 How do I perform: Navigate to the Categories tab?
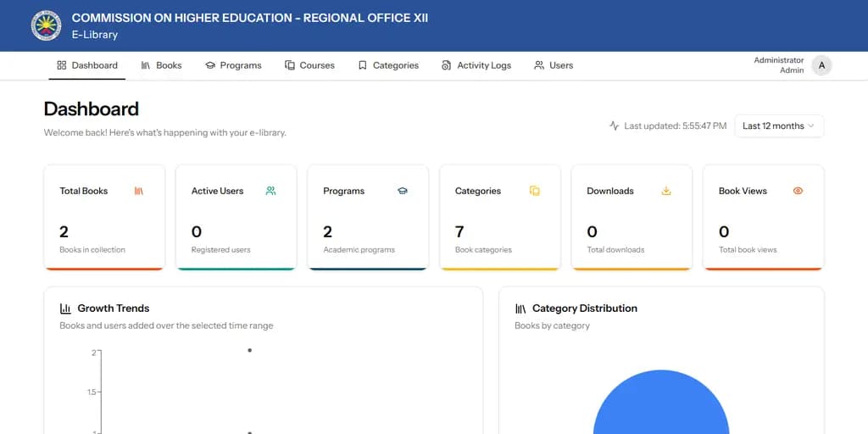point(388,65)
